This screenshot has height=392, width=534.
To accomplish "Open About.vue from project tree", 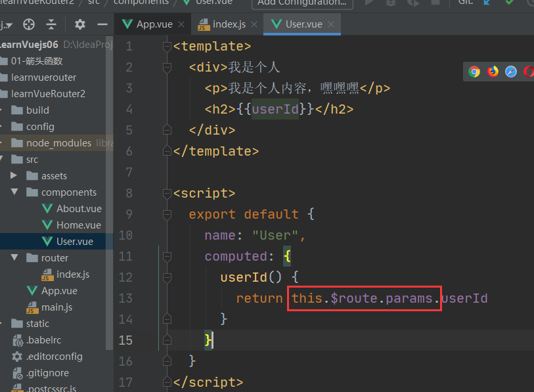I will [79, 208].
